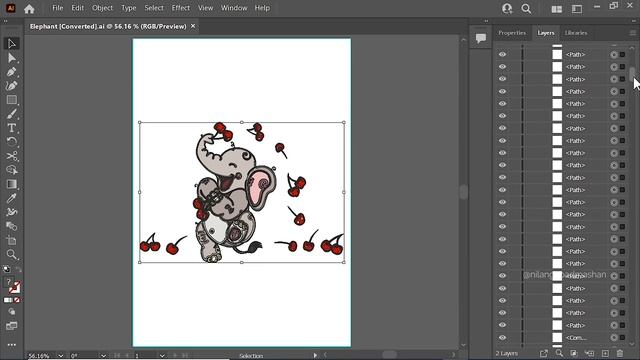Hide the <Com... item via eye icon
Image resolution: width=640 pixels, height=360 pixels.
502,338
